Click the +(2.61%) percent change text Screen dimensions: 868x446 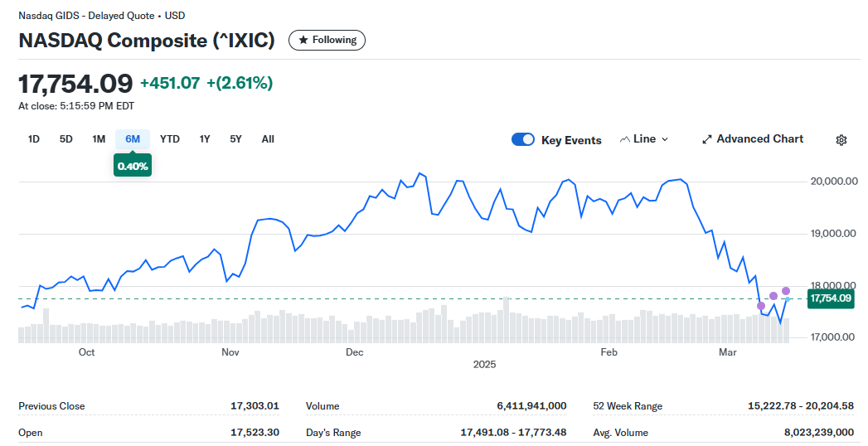[240, 83]
